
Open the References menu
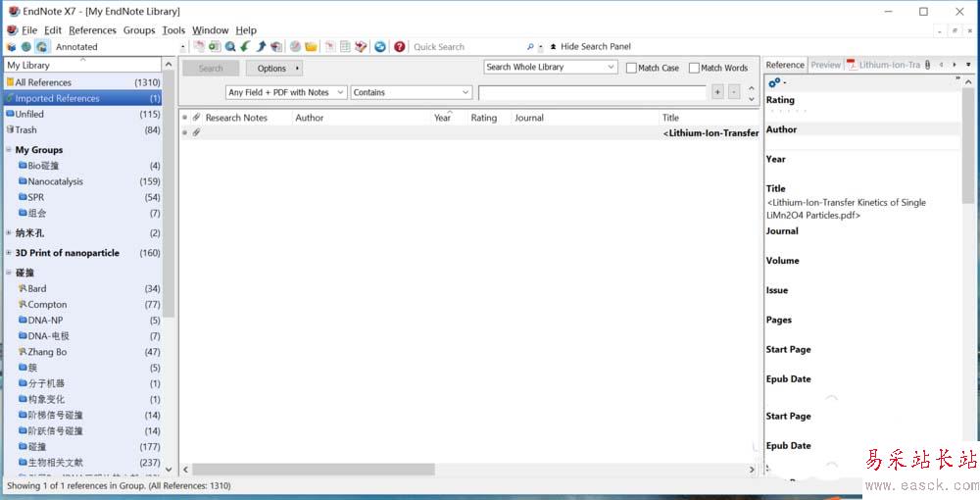point(92,30)
